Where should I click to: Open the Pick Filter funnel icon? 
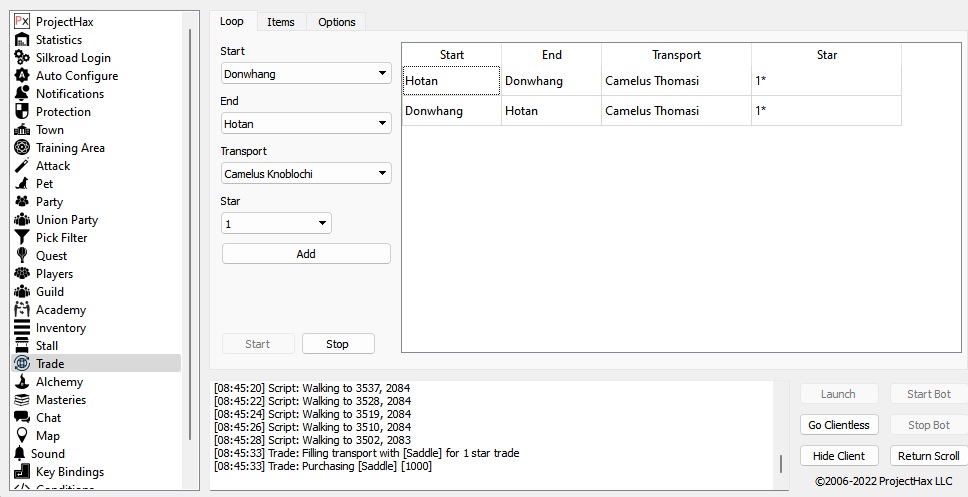[22, 238]
